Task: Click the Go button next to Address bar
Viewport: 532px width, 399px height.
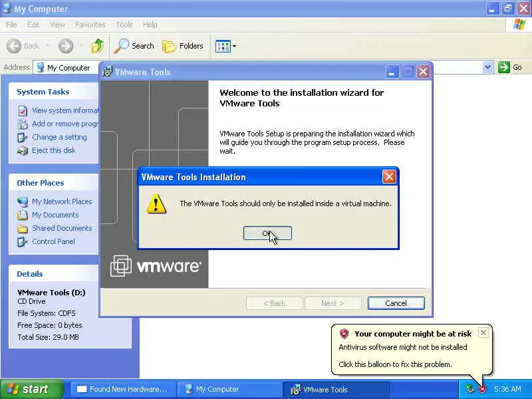Action: tap(510, 67)
